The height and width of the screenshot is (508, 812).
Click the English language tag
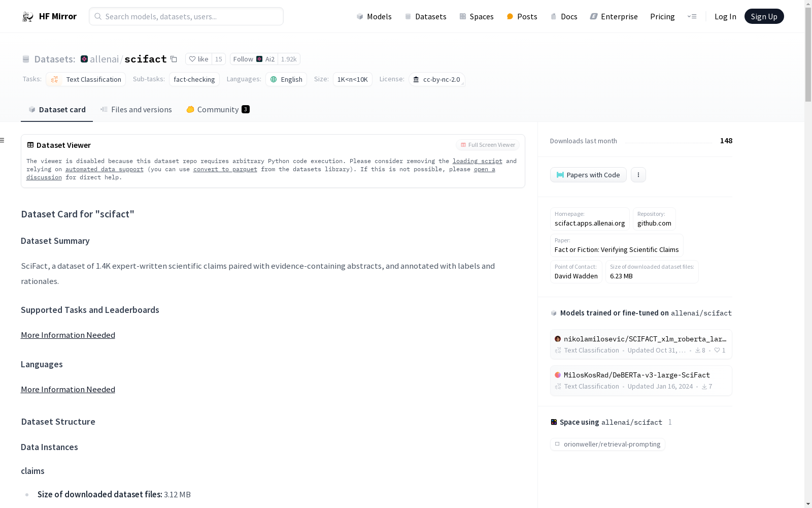pos(286,79)
